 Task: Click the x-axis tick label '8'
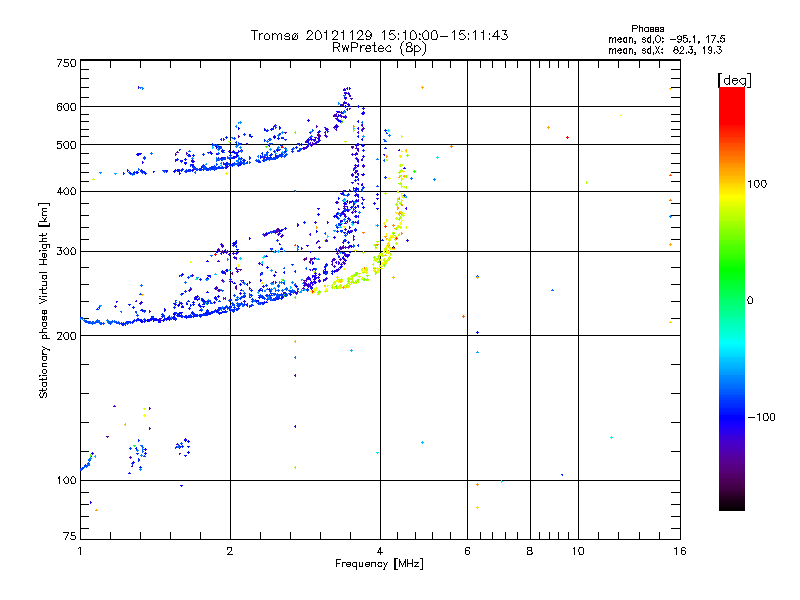point(530,551)
